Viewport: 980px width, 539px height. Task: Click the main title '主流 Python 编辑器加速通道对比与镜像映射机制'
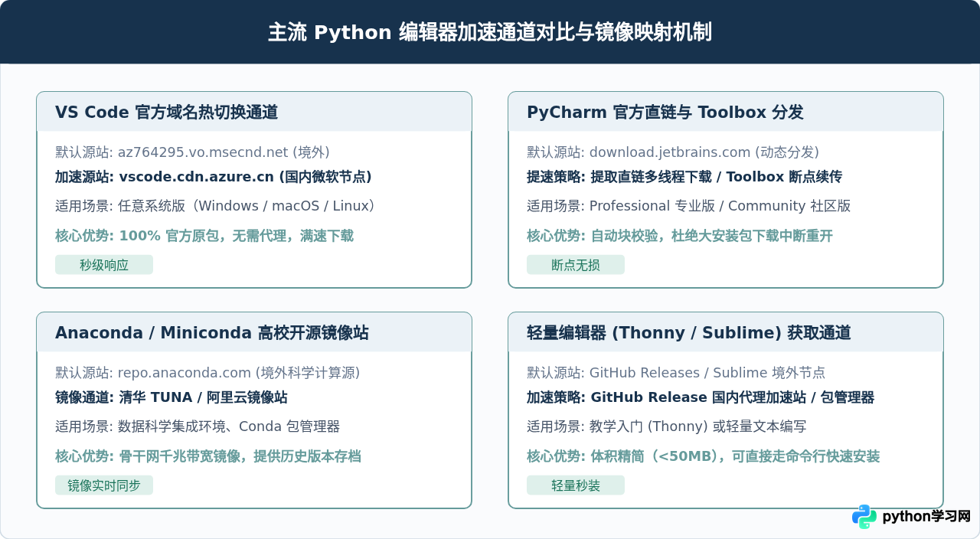490,32
